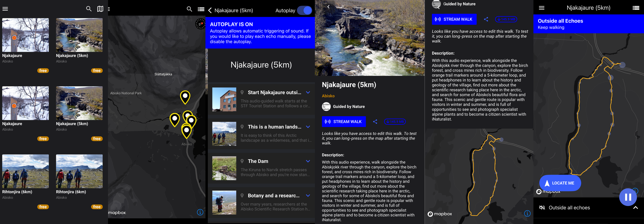Open The Dam stream thumbnail
This screenshot has height=224, width=644.
click(224, 168)
